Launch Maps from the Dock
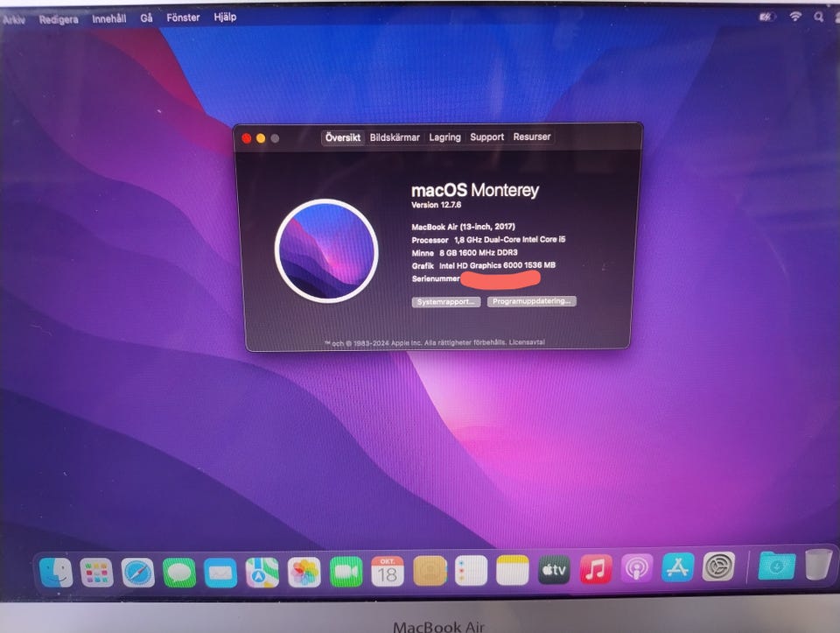The height and width of the screenshot is (633, 840). coord(262,573)
